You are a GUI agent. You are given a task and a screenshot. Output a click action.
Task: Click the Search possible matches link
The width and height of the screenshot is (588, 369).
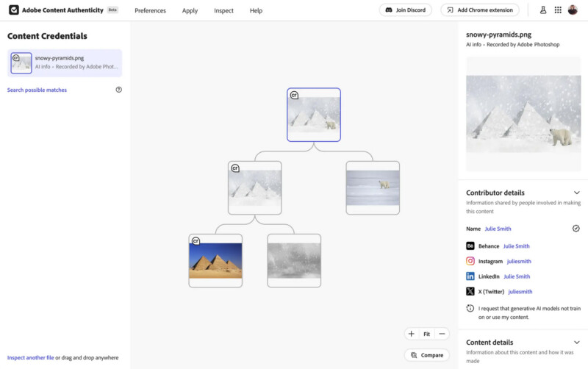[x=37, y=90]
